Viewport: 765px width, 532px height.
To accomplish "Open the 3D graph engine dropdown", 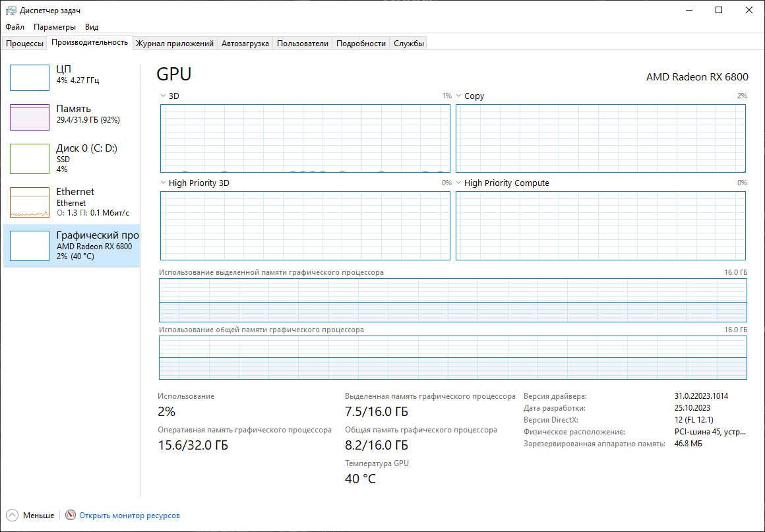I will click(163, 96).
